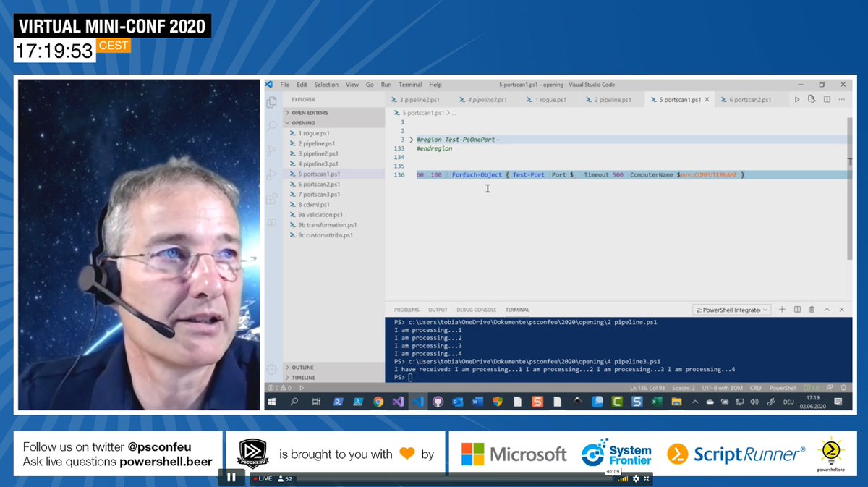Click the Run Selection icon in editor toolbar
Viewport: 868px width, 487px height.
click(x=812, y=100)
